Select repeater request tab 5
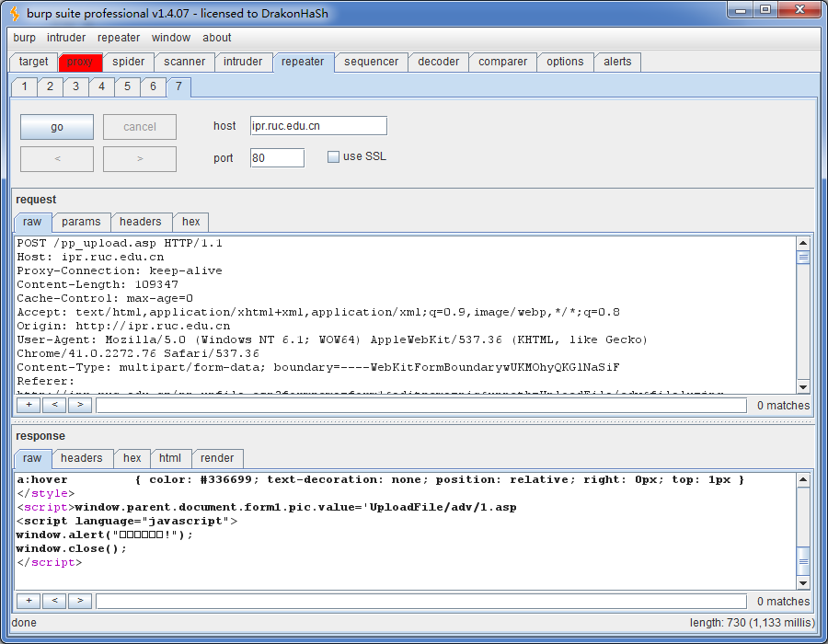828x644 pixels. coord(127,86)
